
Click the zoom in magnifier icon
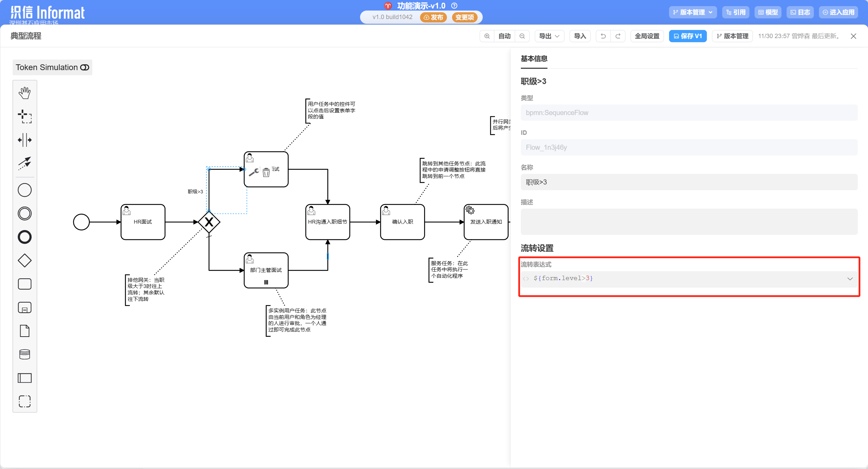(x=487, y=36)
